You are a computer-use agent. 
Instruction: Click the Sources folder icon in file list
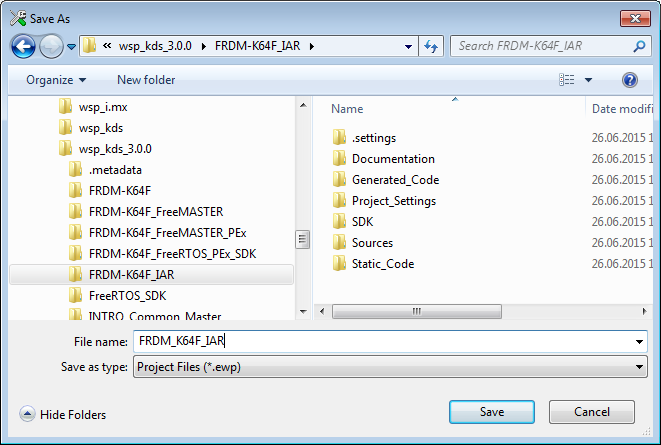339,243
